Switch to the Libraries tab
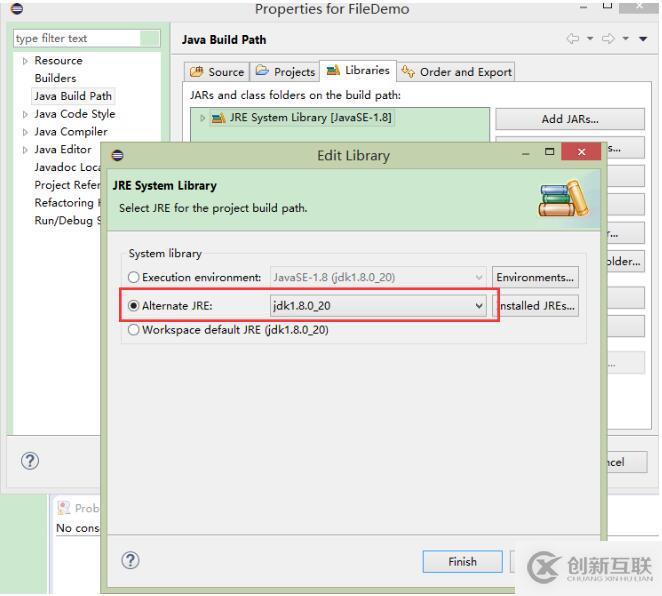662x596 pixels. pyautogui.click(x=358, y=70)
